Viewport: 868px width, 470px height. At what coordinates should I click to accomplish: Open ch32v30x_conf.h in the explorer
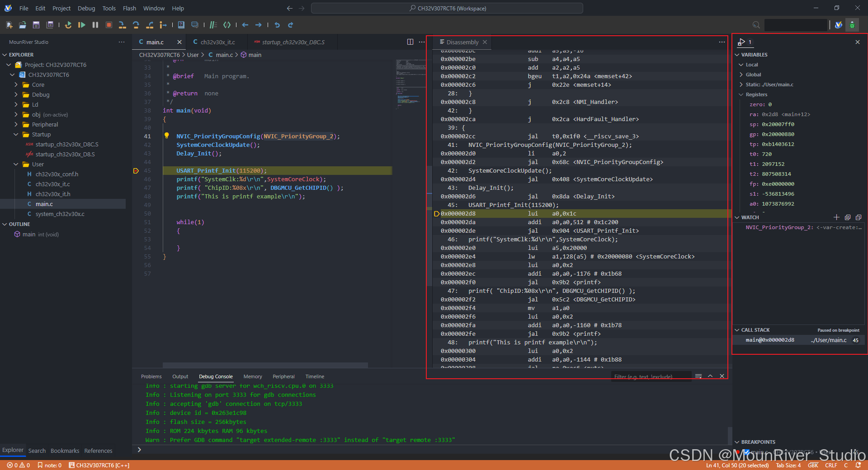57,174
